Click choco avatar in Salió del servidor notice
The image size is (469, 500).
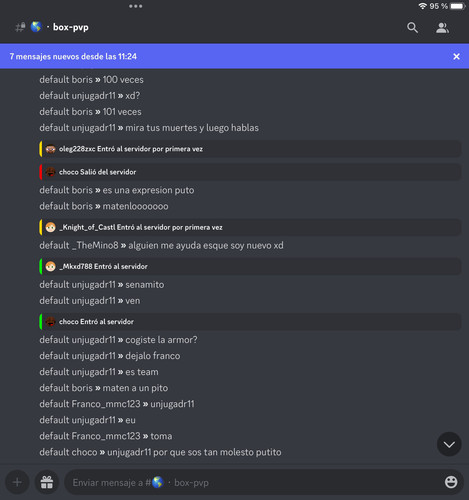tap(50, 172)
